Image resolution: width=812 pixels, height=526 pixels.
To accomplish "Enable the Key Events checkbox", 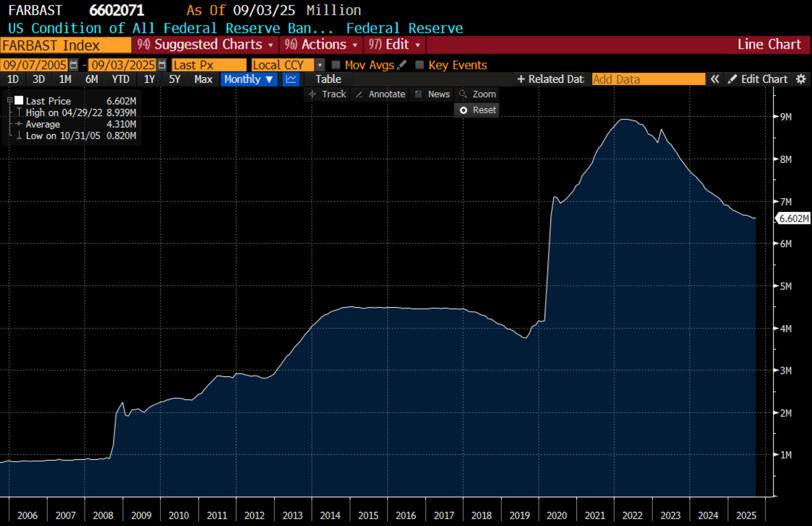I will [x=419, y=65].
